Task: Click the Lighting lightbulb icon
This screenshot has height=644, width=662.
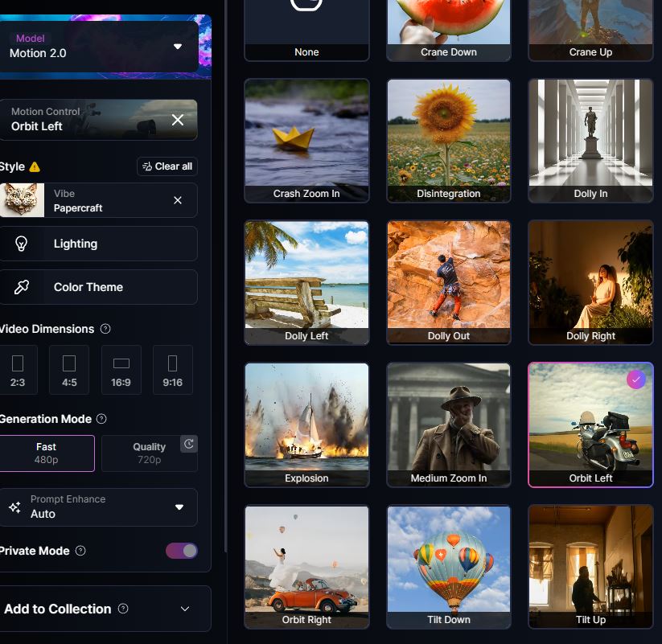Action: click(x=22, y=244)
